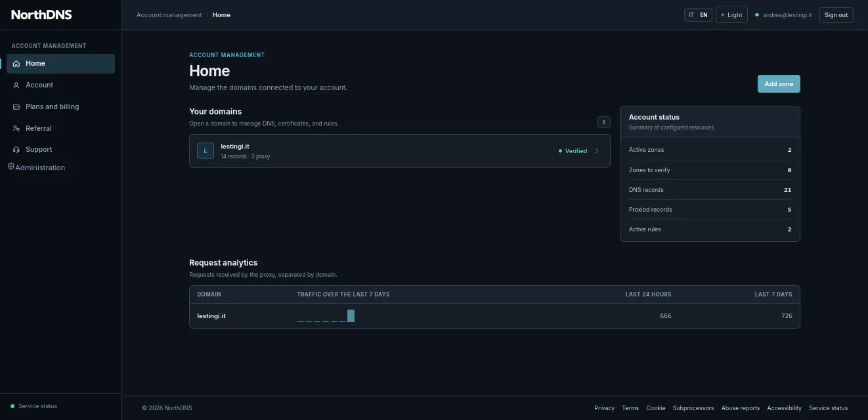868x420 pixels.
Task: Open Plans and billing in sidebar
Action: (x=60, y=106)
